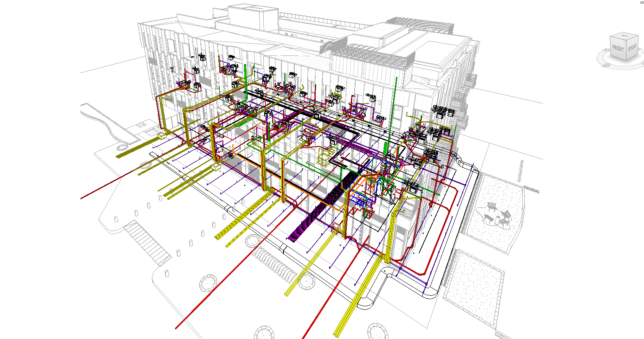Click the FRONT face of the ViewCube
Viewport: 644px width, 339px height.
click(618, 48)
